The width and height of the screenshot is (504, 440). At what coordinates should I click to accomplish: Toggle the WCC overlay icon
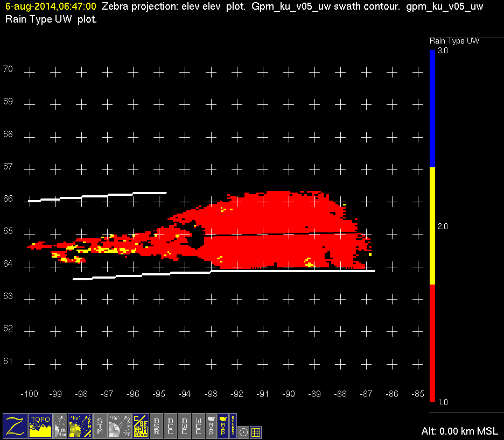[x=198, y=425]
